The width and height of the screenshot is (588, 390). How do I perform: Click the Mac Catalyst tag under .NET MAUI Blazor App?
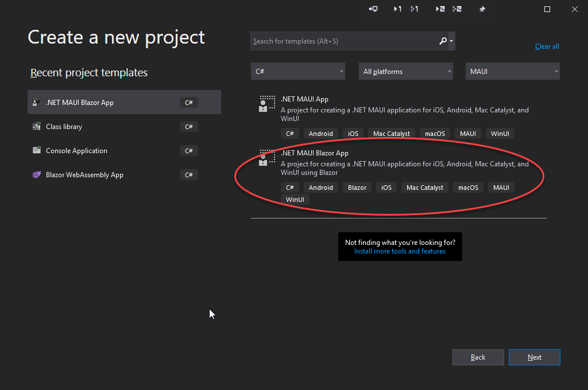[x=424, y=188]
